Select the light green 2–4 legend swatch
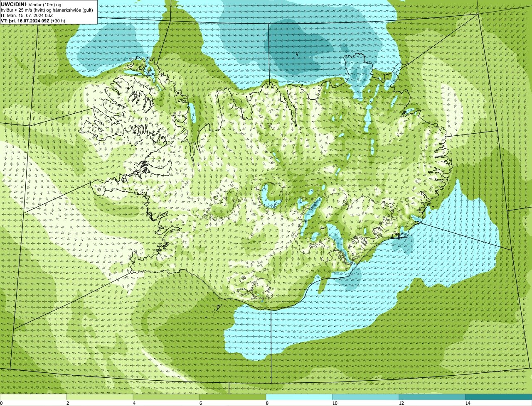The width and height of the screenshot is (532, 406). [x=100, y=397]
